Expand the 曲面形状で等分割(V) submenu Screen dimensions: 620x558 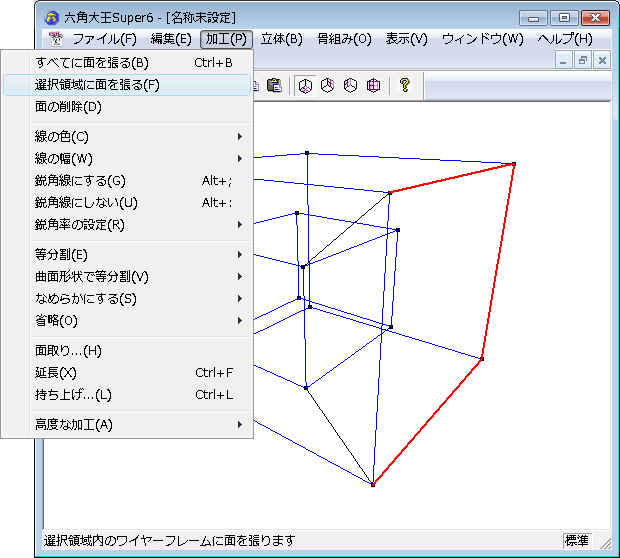click(127, 277)
